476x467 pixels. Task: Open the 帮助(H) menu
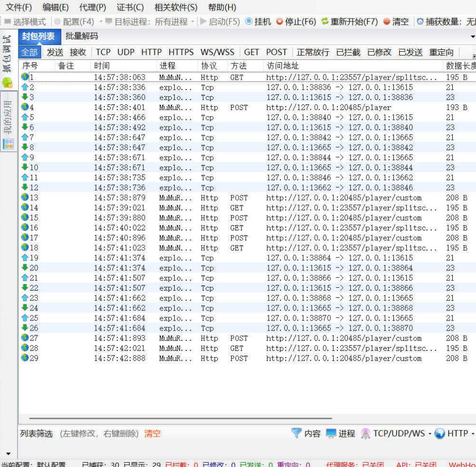tap(222, 7)
